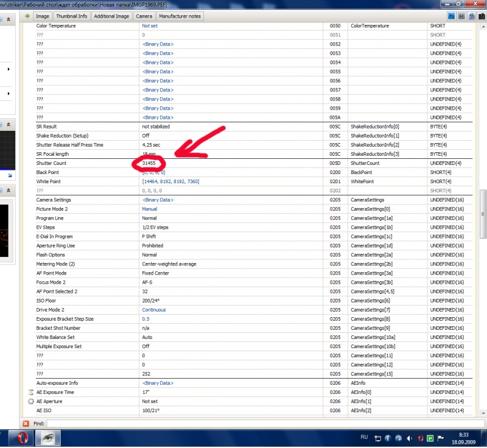The width and height of the screenshot is (487, 448).
Task: Click the AE Aperture row icon
Action: [31, 402]
